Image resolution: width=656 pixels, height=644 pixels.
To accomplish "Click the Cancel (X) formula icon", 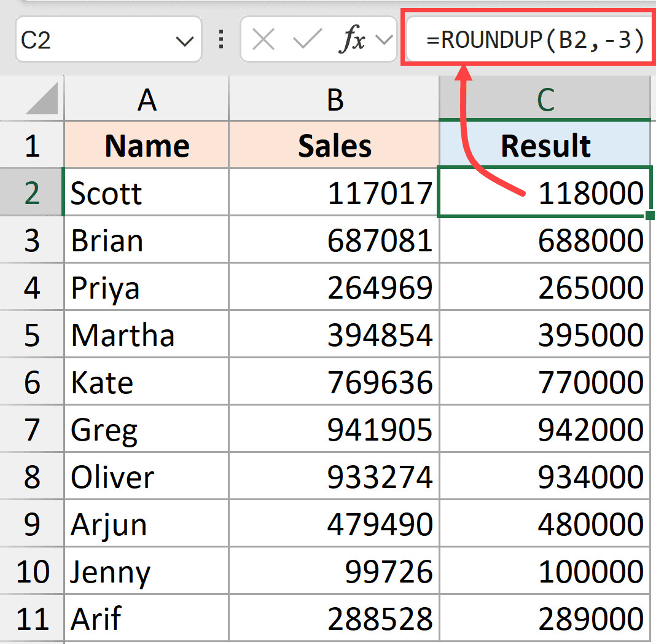I will point(264,41).
